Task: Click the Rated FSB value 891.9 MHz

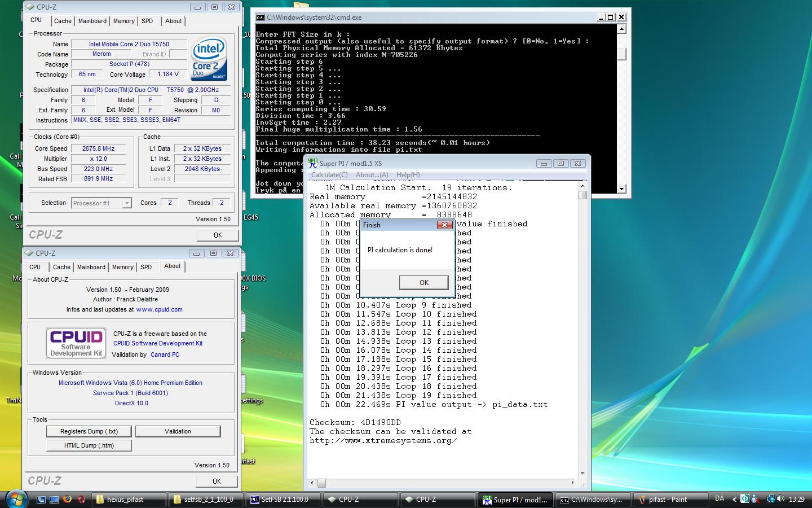Action: coord(98,178)
